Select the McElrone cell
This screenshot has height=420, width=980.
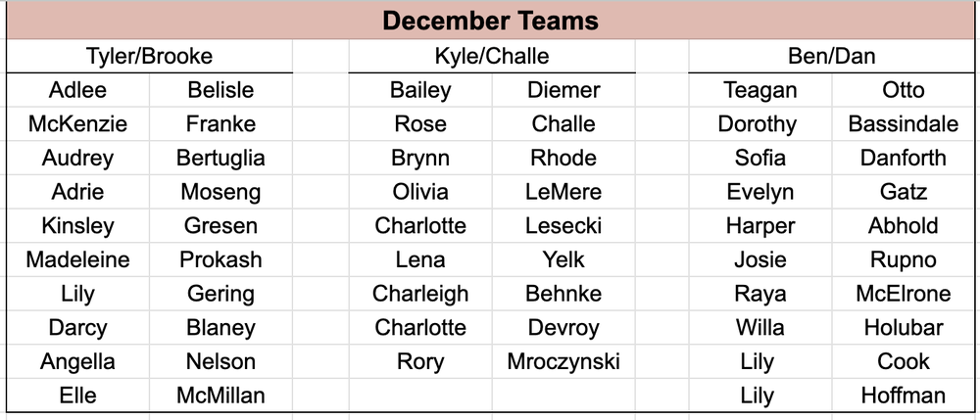pyautogui.click(x=904, y=294)
